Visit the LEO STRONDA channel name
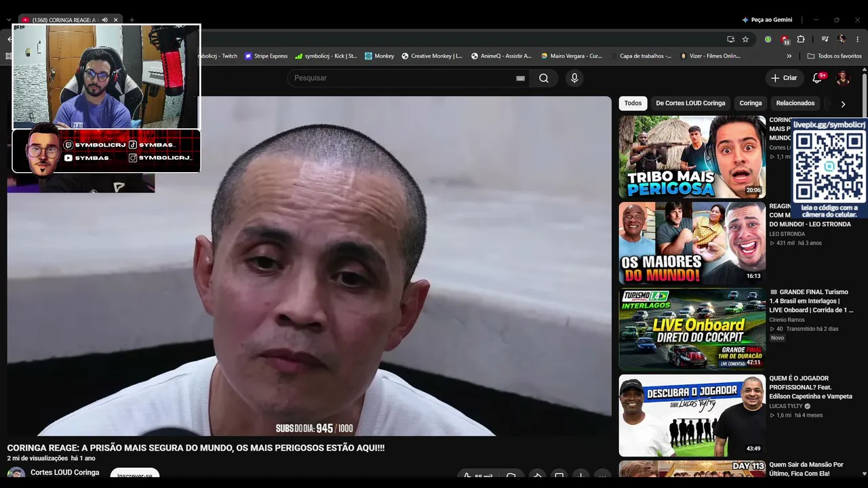 coord(787,234)
